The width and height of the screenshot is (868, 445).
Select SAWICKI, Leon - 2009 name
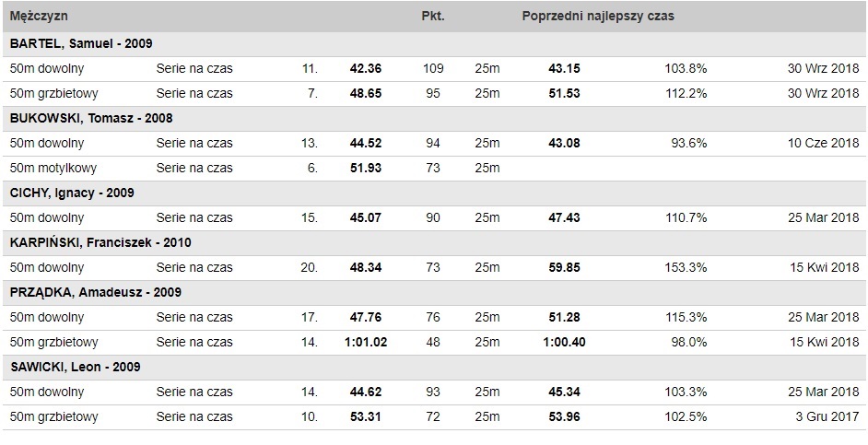pyautogui.click(x=75, y=367)
